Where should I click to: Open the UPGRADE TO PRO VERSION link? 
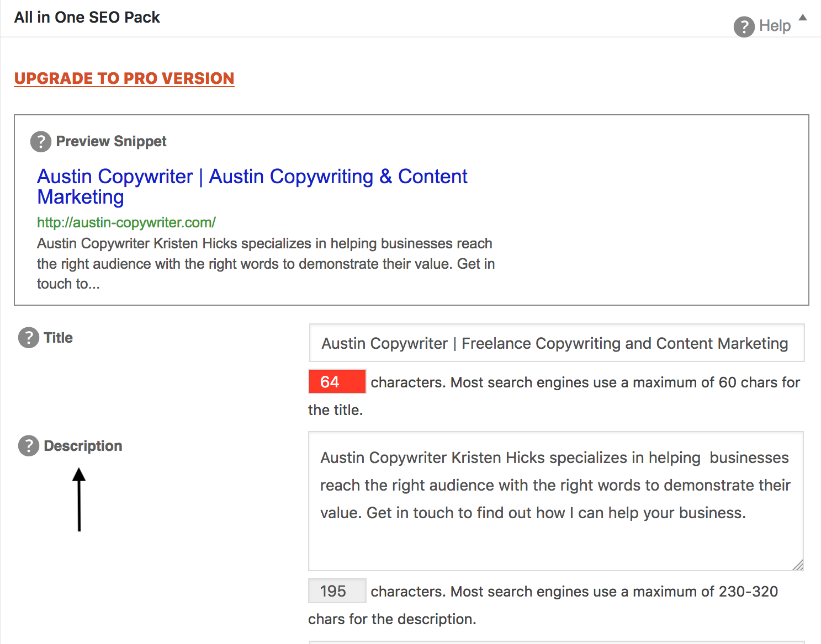pos(124,78)
